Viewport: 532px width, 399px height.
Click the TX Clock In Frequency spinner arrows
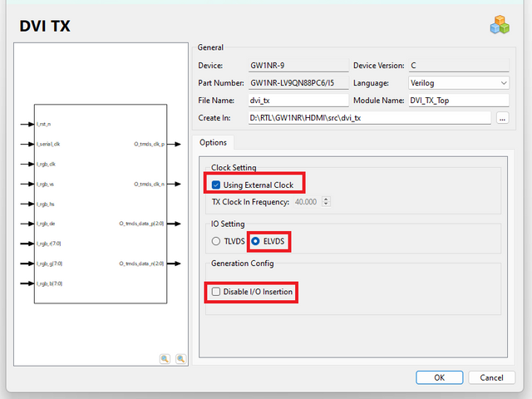pos(326,201)
